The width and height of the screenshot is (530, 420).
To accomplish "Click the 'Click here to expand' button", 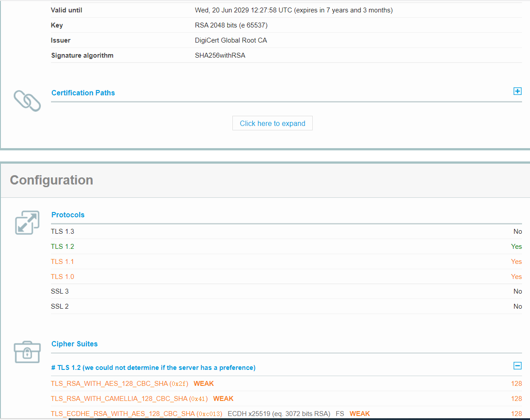I will point(272,123).
